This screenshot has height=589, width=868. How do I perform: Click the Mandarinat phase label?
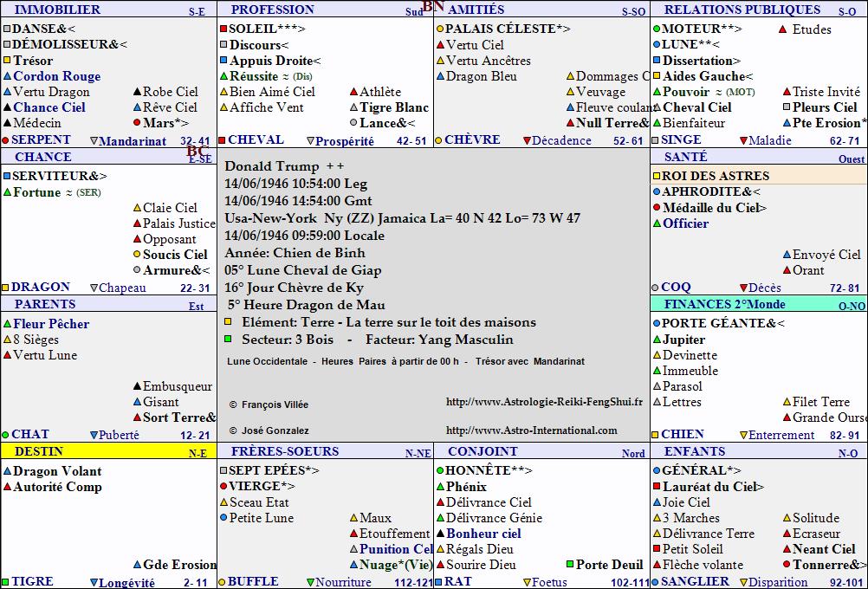tap(133, 141)
